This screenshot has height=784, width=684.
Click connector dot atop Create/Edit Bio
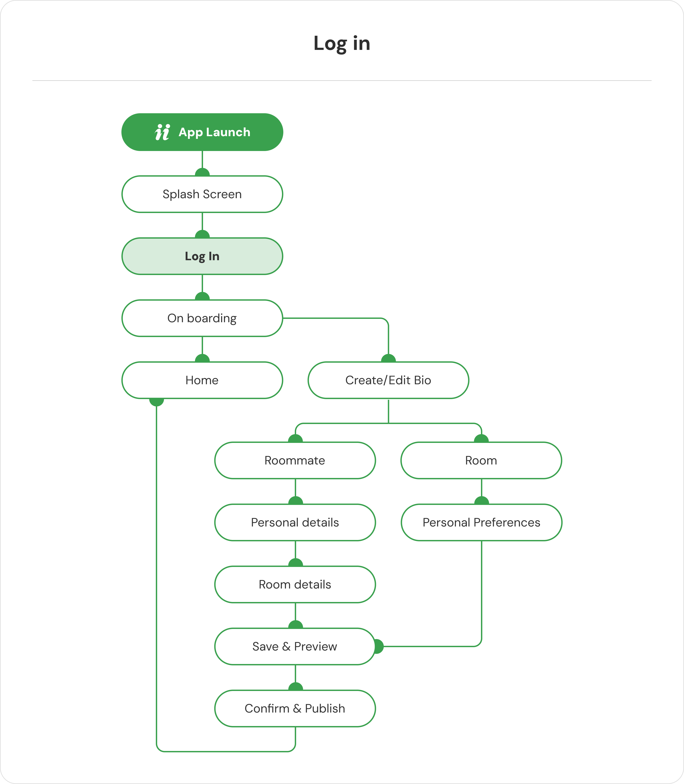coord(388,359)
